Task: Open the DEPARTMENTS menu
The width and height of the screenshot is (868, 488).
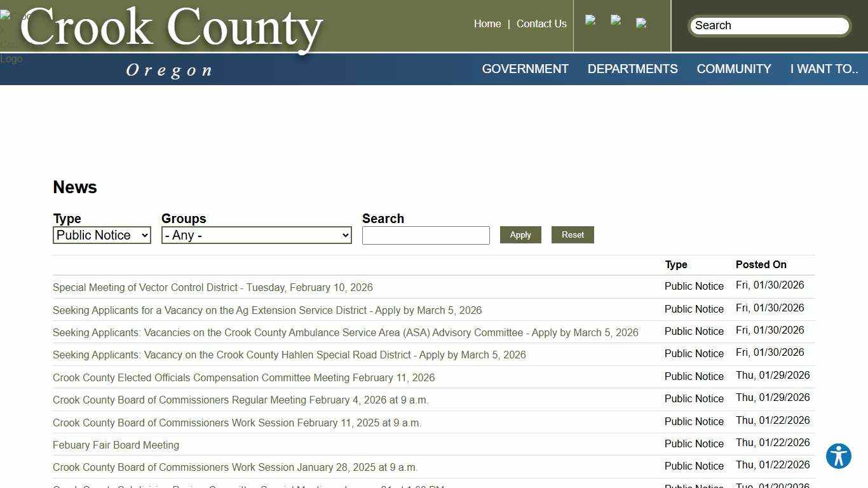Action: pos(632,69)
